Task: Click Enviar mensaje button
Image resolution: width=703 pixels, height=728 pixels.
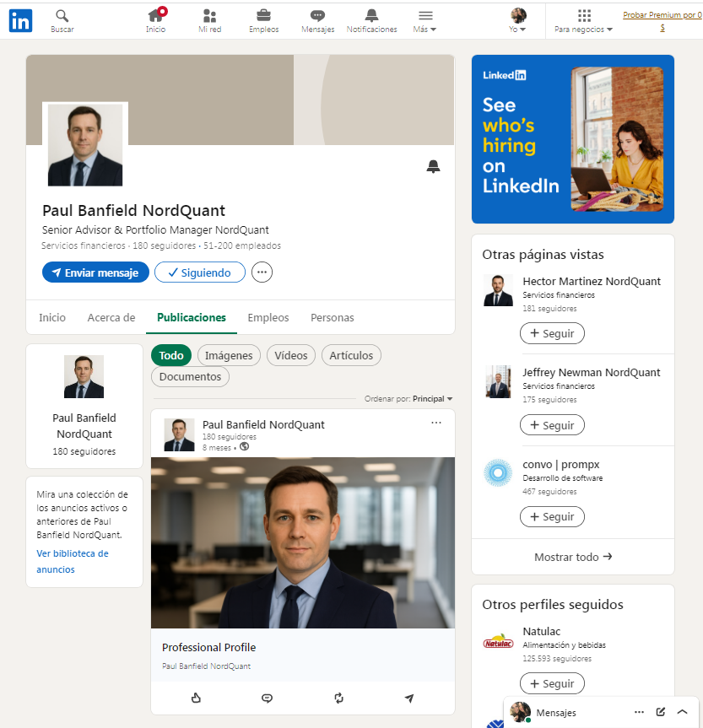Action: click(95, 272)
